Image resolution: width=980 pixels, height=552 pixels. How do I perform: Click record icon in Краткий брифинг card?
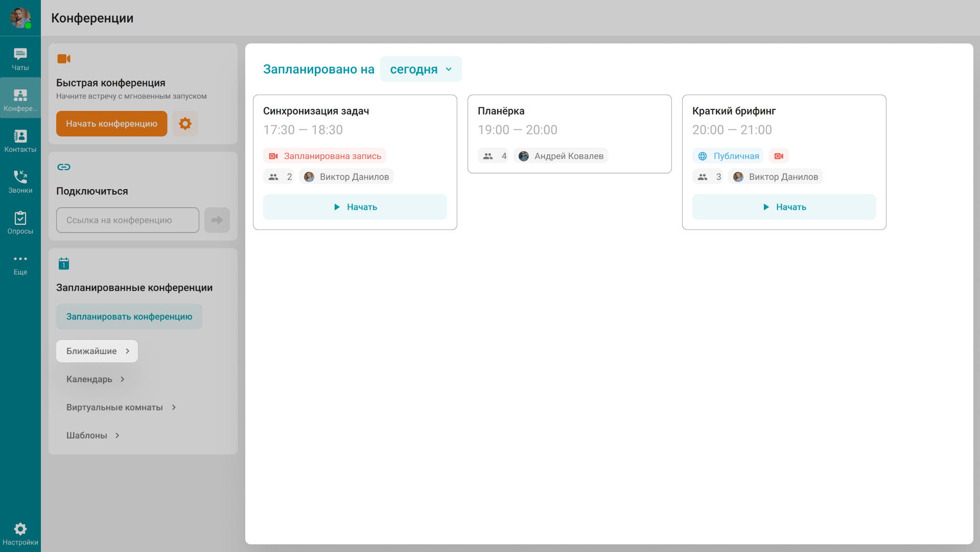(x=779, y=156)
